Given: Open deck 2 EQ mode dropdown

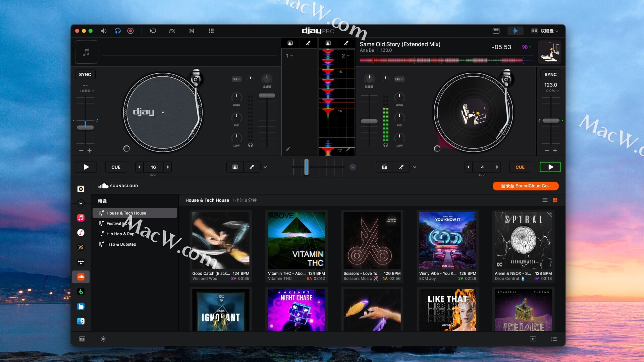Looking at the screenshot, I should tap(399, 79).
